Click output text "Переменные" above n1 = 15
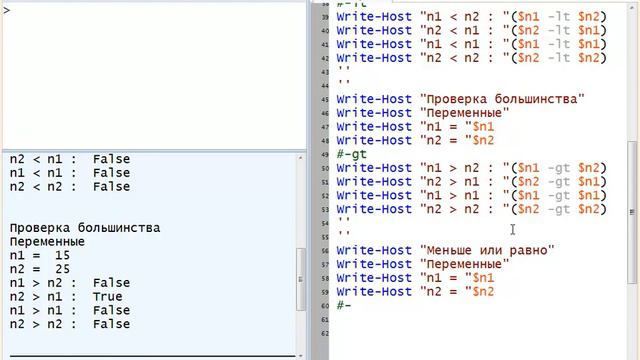 [x=47, y=242]
